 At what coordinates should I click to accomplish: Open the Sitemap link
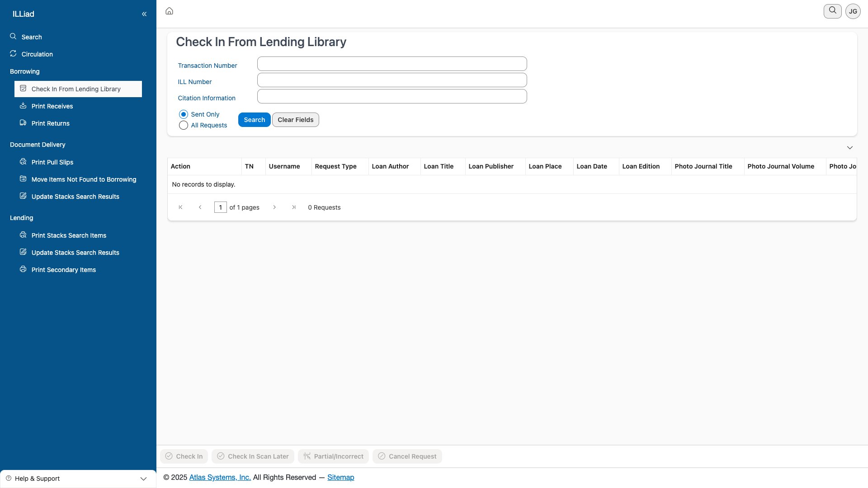pyautogui.click(x=341, y=478)
